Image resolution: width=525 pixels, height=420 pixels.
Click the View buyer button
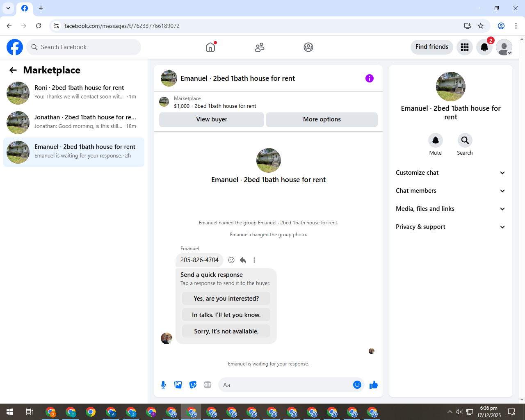212,119
